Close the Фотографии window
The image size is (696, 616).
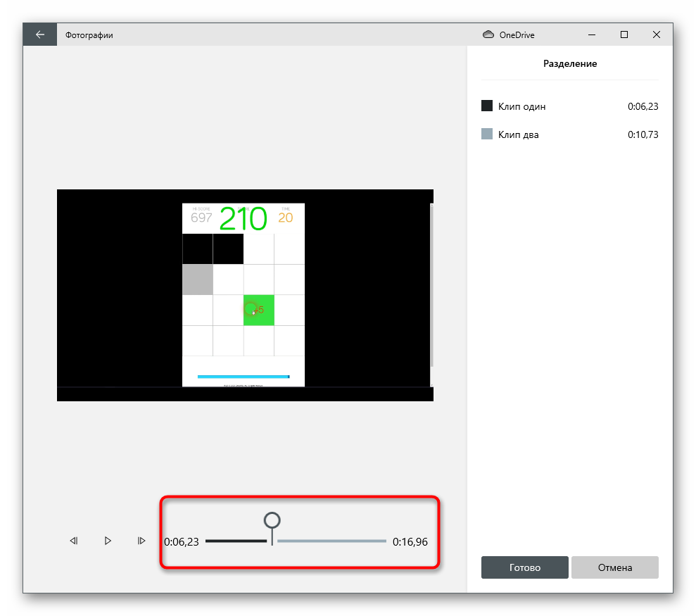(x=657, y=34)
